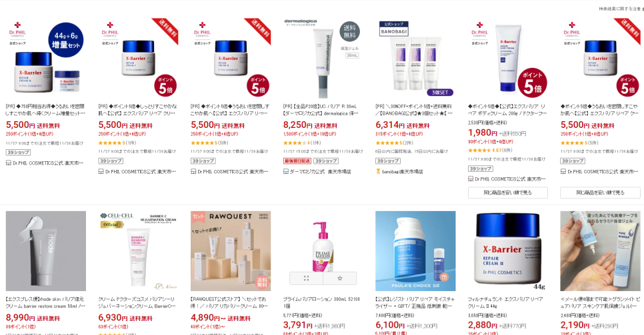Click the 3個SET badge on the BANOBAGI image
Image resolution: width=644 pixels, height=335 pixels.
[x=440, y=93]
